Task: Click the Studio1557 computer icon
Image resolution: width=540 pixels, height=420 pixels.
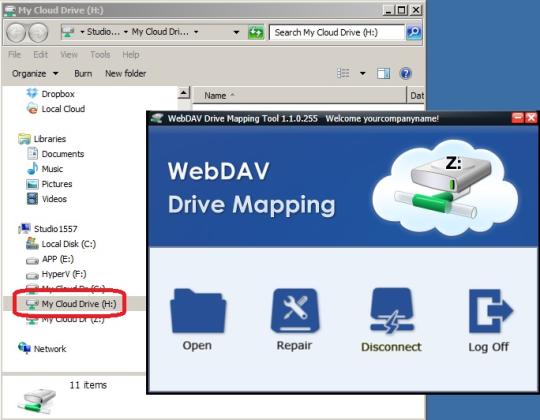Action: [x=24, y=228]
